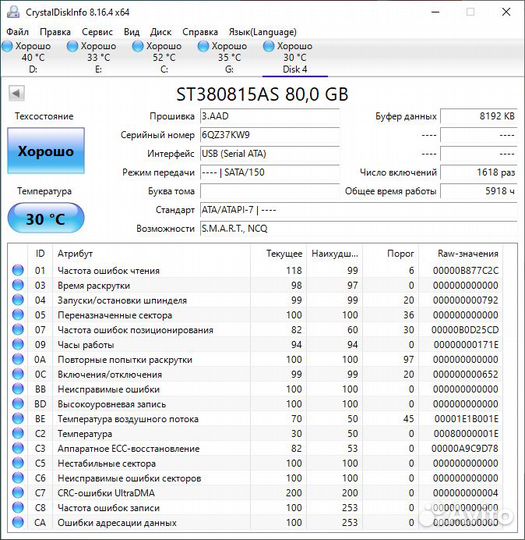
Task: Click the power-on hours field 5918 ч
Action: click(x=479, y=191)
